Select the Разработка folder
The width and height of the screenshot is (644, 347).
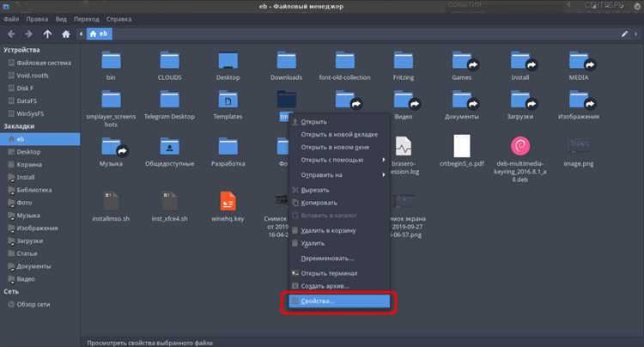[x=228, y=152]
